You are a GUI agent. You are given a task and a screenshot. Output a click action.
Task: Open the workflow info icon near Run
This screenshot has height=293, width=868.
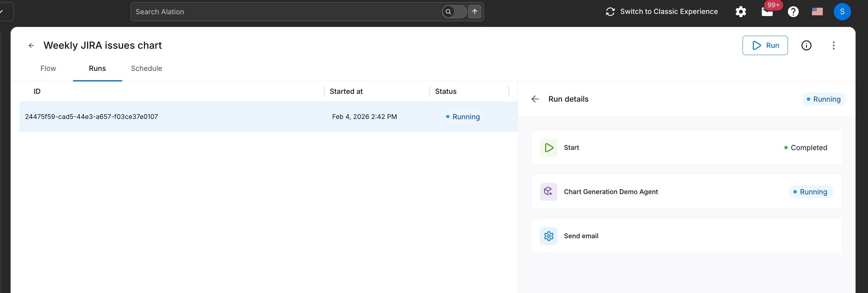(806, 45)
